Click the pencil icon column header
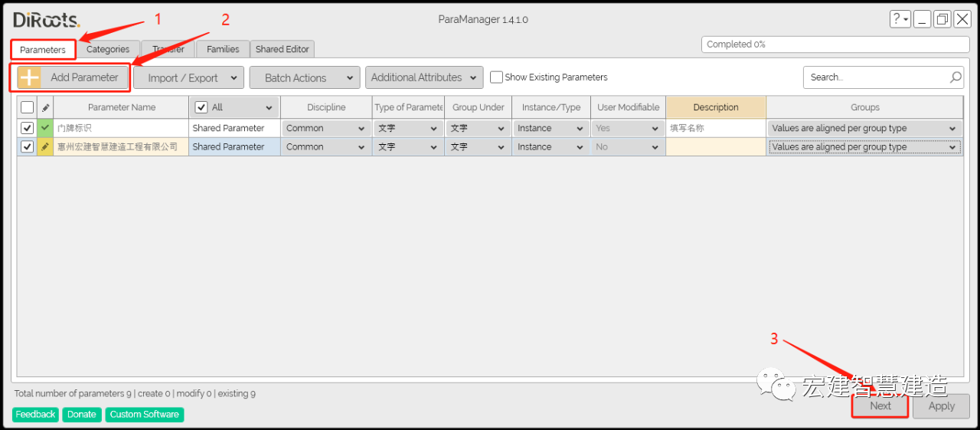Screen dimensions: 980x430 45,107
